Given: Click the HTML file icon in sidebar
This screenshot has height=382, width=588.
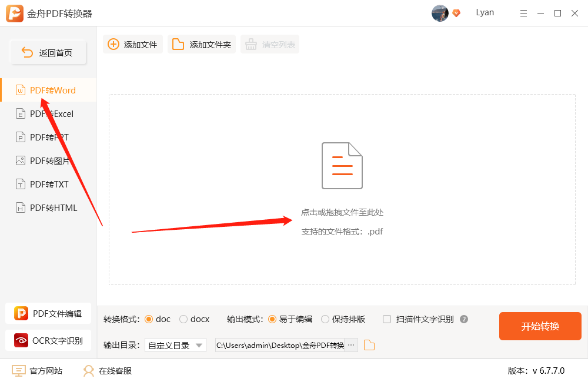Looking at the screenshot, I should click(20, 207).
